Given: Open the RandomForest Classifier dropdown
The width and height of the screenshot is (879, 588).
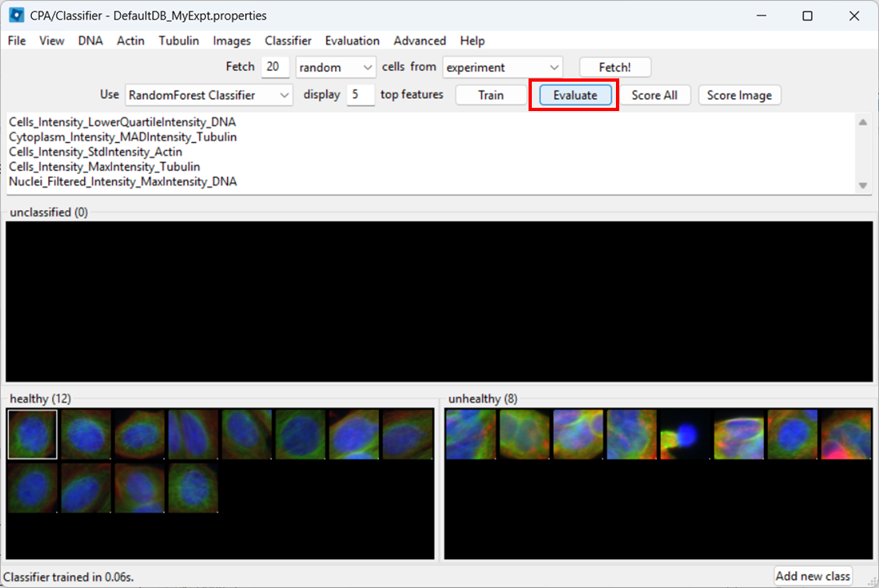Looking at the screenshot, I should (208, 95).
